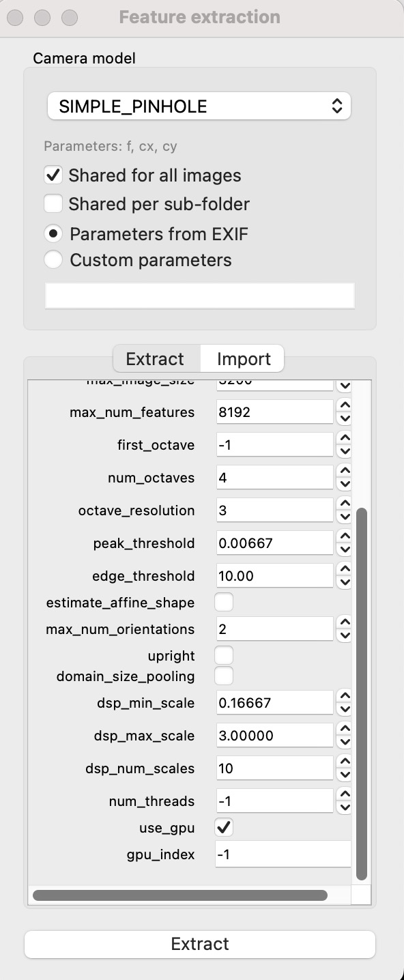Image resolution: width=404 pixels, height=980 pixels.
Task: Select SIMPLE_PINHOLE camera model selector
Action: pyautogui.click(x=199, y=106)
